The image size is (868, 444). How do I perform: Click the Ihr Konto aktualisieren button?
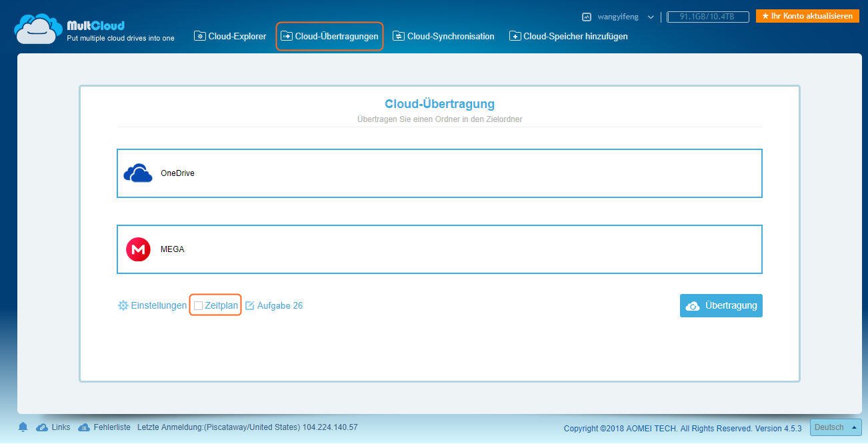(x=807, y=16)
